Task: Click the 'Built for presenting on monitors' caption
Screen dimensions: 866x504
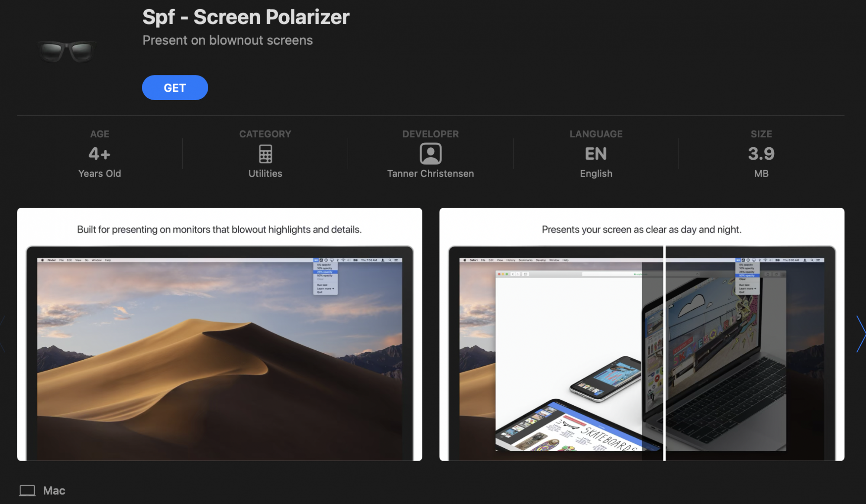Action: tap(219, 229)
